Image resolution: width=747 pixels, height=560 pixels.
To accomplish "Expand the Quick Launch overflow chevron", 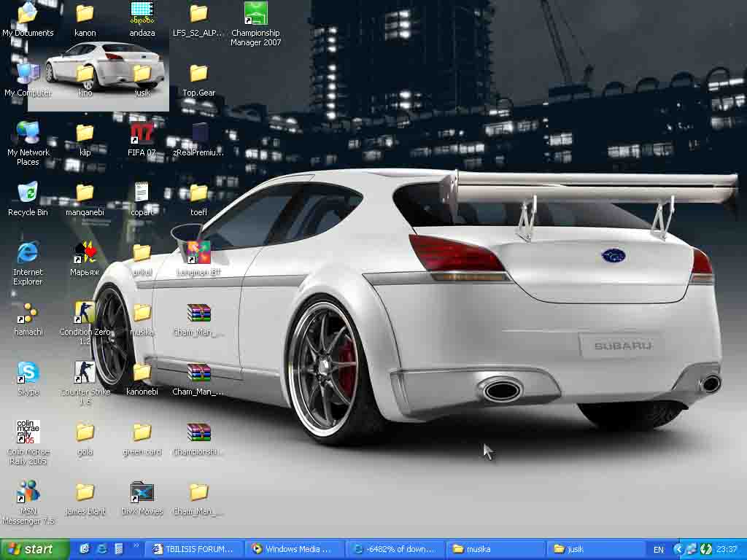I will click(x=136, y=546).
